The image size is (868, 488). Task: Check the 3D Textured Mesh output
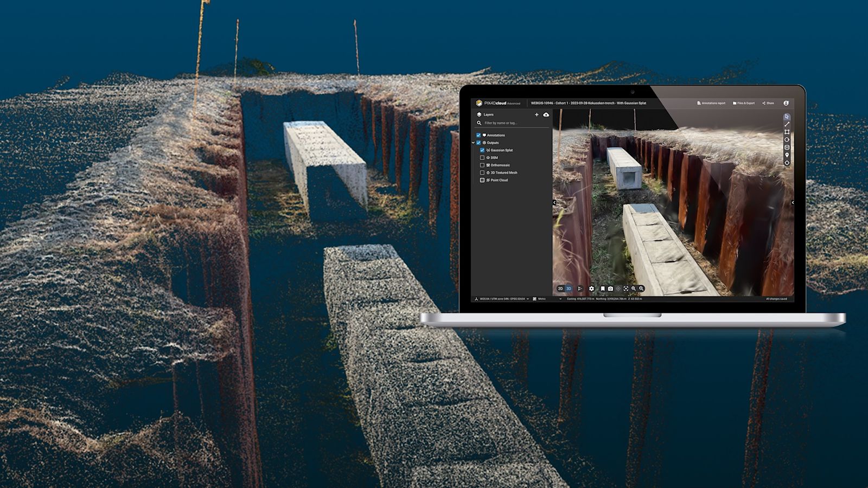coord(482,172)
